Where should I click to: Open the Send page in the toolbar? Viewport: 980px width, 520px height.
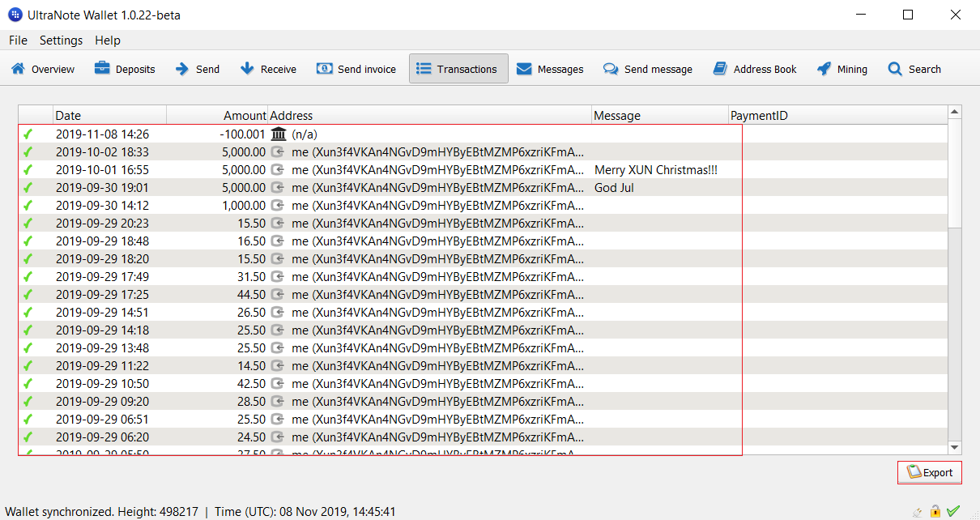(x=198, y=69)
